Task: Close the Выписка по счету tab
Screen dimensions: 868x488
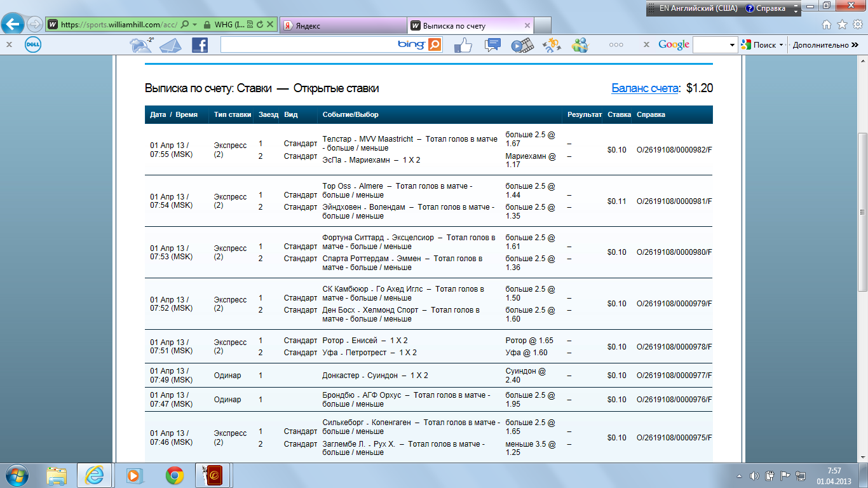Action: pos(527,25)
